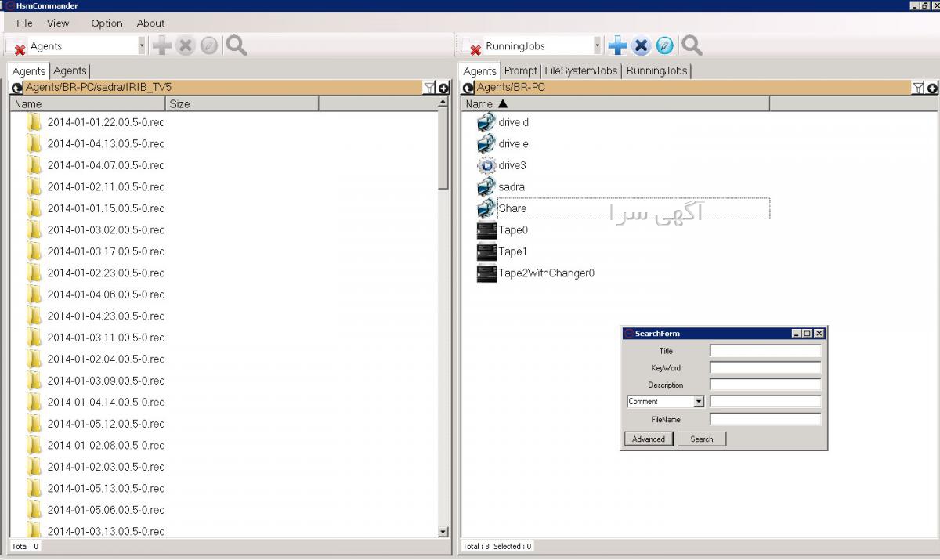Open the RunningJobs combo dropdown
The width and height of the screenshot is (940, 560).
tap(598, 45)
